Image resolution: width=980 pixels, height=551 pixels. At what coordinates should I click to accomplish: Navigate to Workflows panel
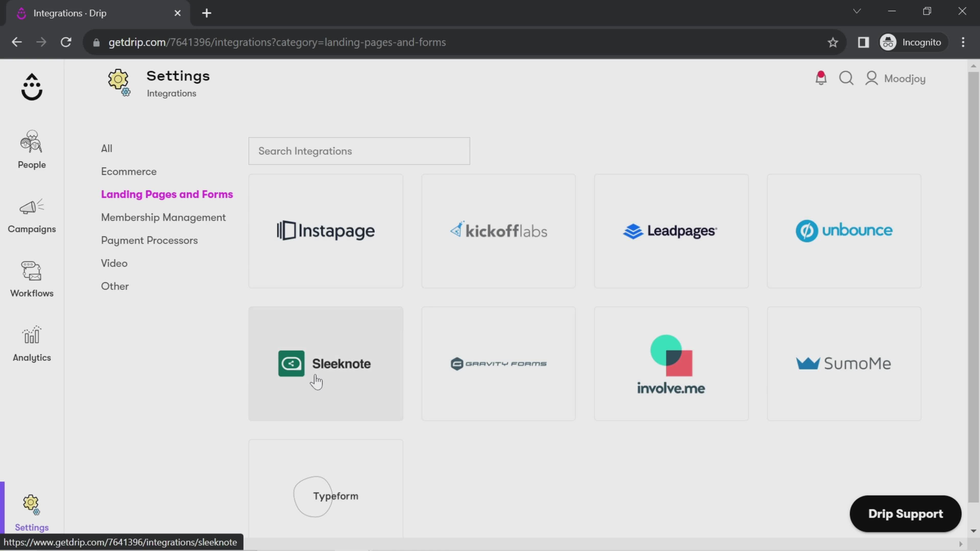click(32, 278)
